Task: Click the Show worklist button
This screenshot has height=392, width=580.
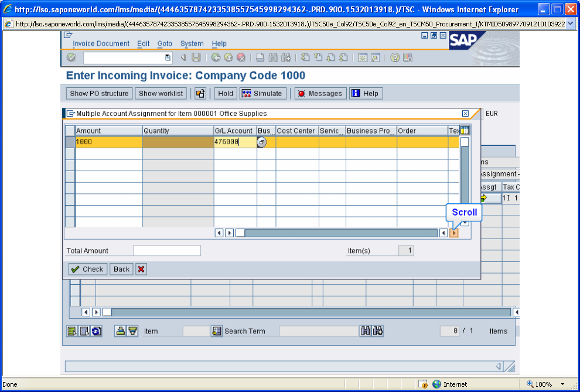Action: 161,94
